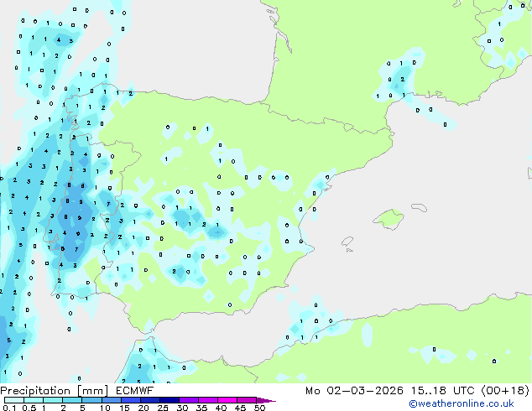The height and width of the screenshot is (411, 532).
Task: Pick the 15–20 mm blue legend swatch
Action: click(130, 400)
